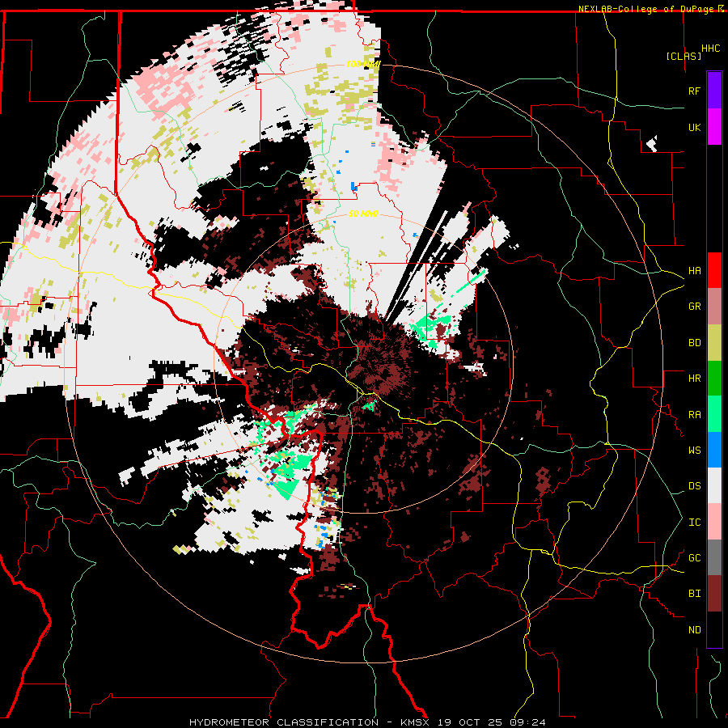The width and height of the screenshot is (728, 728).
Task: Click the HR legend label
Action: [694, 379]
